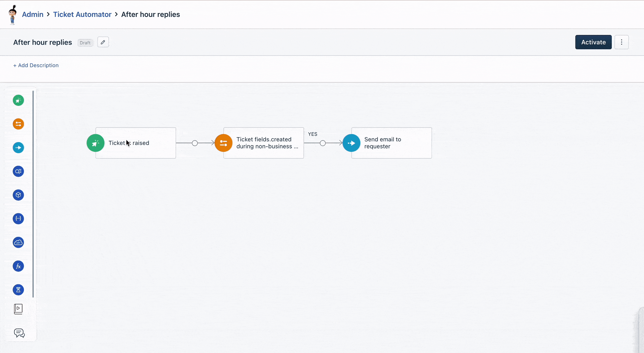Click the cloud upload sidebar icon
This screenshot has width=644, height=353.
[x=18, y=243]
